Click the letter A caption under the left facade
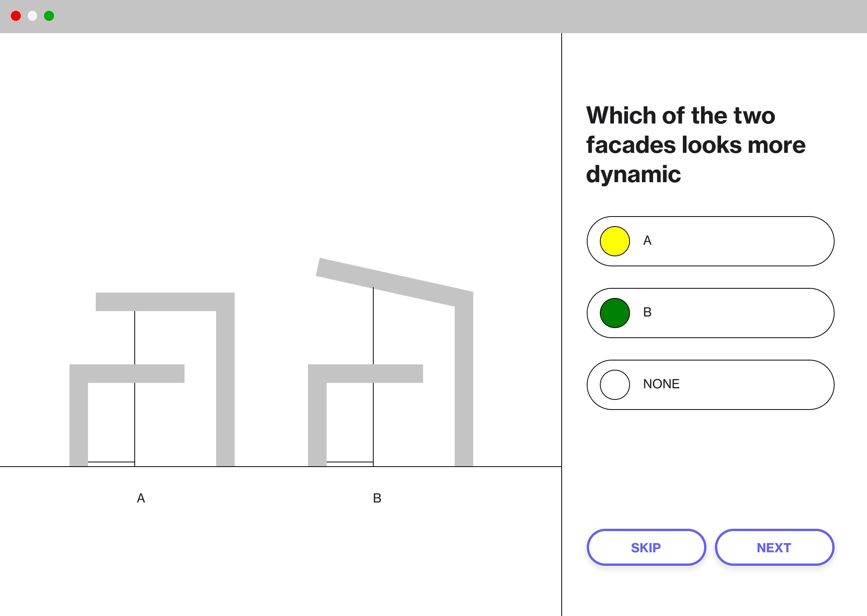The image size is (867, 616). click(x=141, y=498)
